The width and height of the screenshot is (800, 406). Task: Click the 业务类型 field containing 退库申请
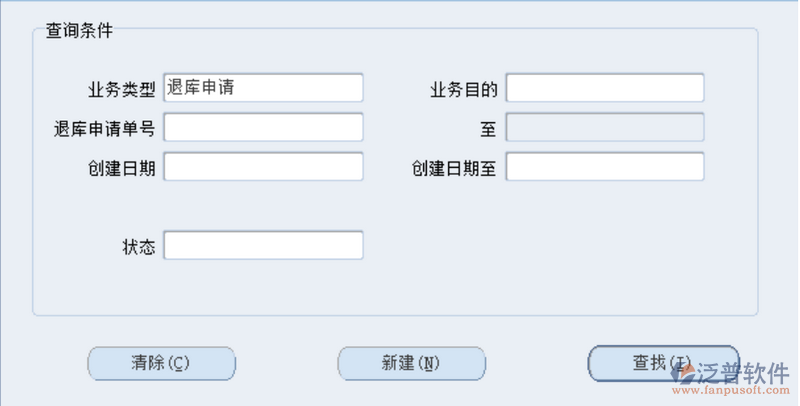pos(263,88)
